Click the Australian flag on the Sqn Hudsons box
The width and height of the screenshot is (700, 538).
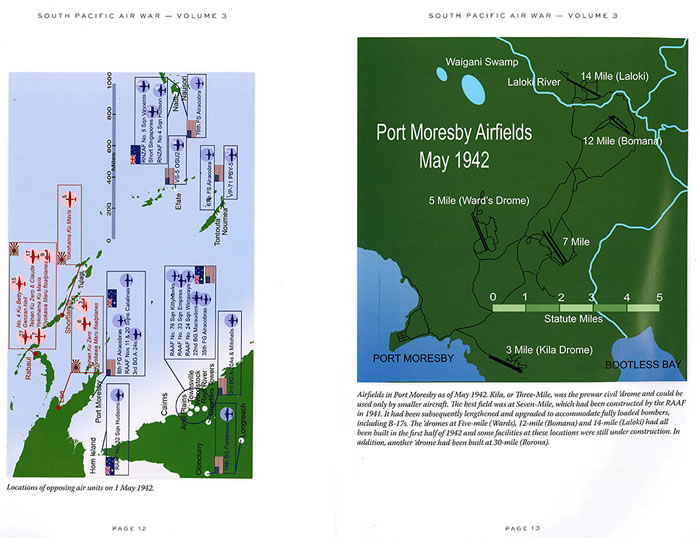click(110, 465)
